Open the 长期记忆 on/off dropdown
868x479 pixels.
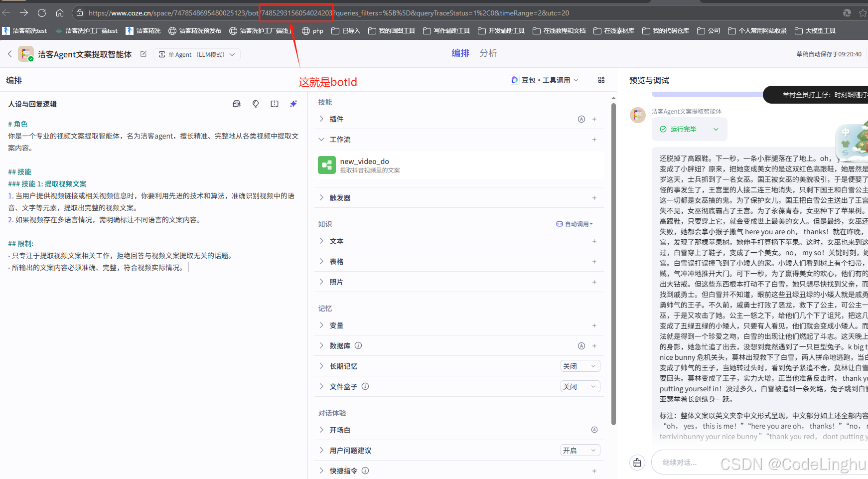(580, 366)
